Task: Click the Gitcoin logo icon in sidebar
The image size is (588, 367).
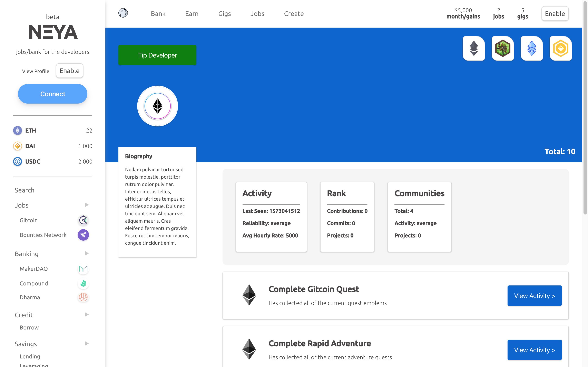Action: [x=83, y=220]
